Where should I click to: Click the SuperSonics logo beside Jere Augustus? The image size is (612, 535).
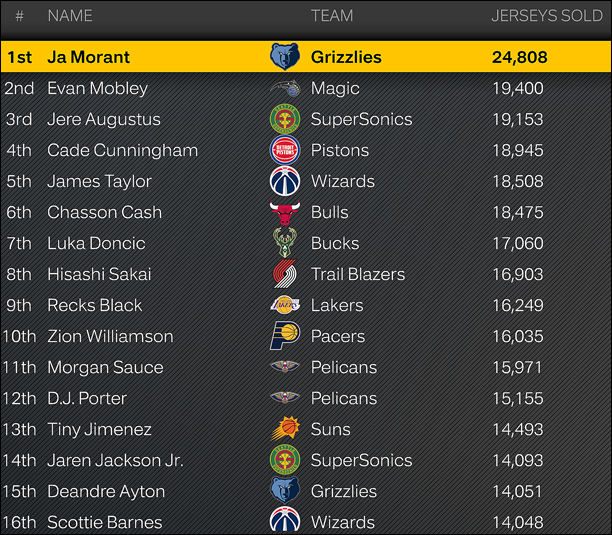[285, 119]
